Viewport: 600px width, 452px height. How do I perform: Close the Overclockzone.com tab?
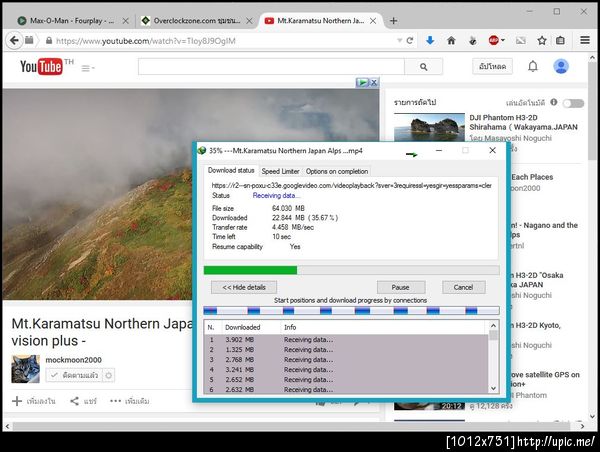click(x=249, y=21)
